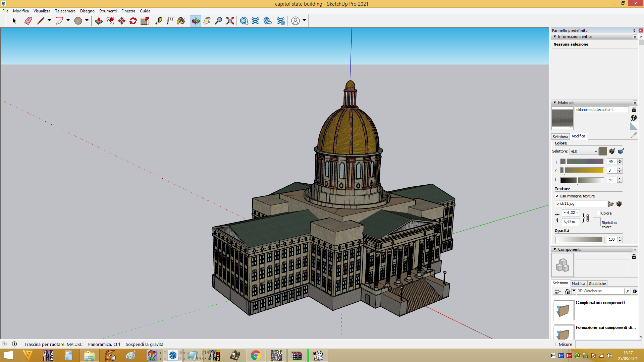Collapse the Informazioni entità panel

coord(555,37)
